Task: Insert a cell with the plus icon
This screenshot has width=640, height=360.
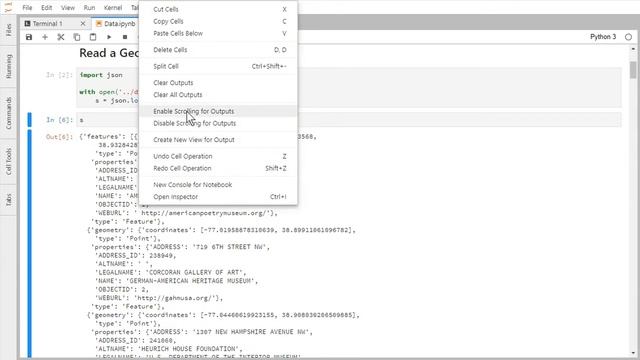Action: (x=45, y=37)
